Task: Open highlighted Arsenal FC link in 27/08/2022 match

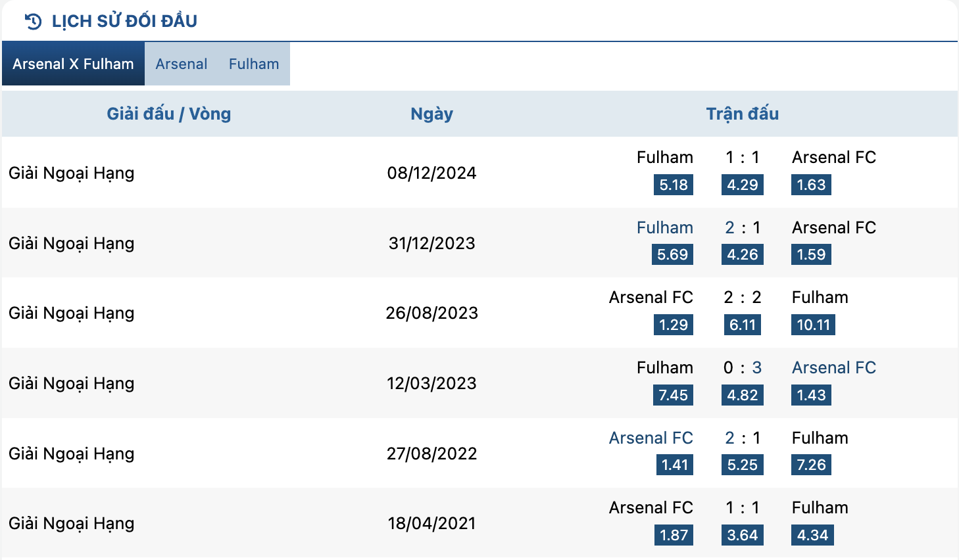Action: coord(651,438)
